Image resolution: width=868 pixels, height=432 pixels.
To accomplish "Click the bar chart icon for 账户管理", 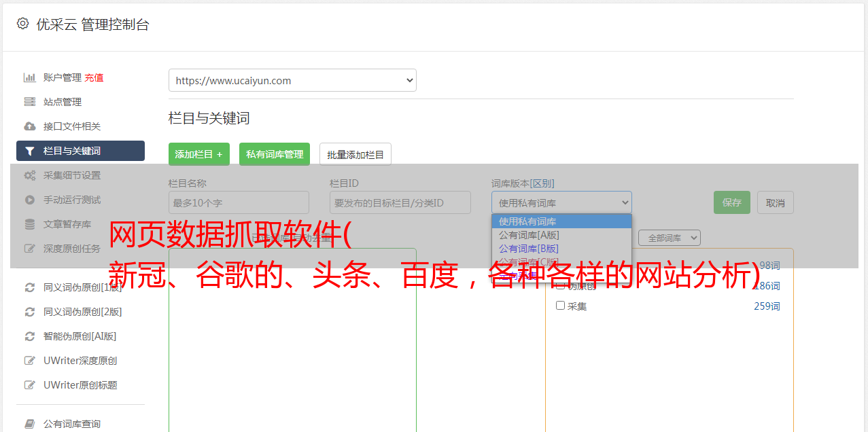I will pos(30,77).
